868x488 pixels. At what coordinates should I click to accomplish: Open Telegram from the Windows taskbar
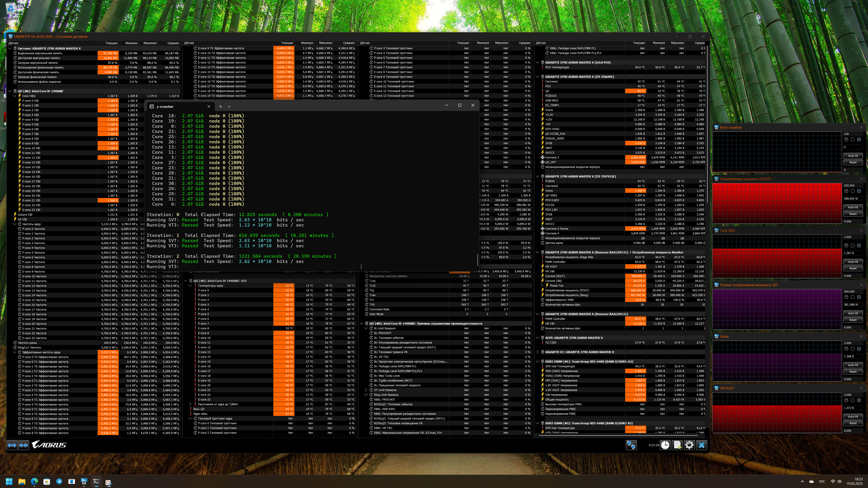[x=59, y=482]
